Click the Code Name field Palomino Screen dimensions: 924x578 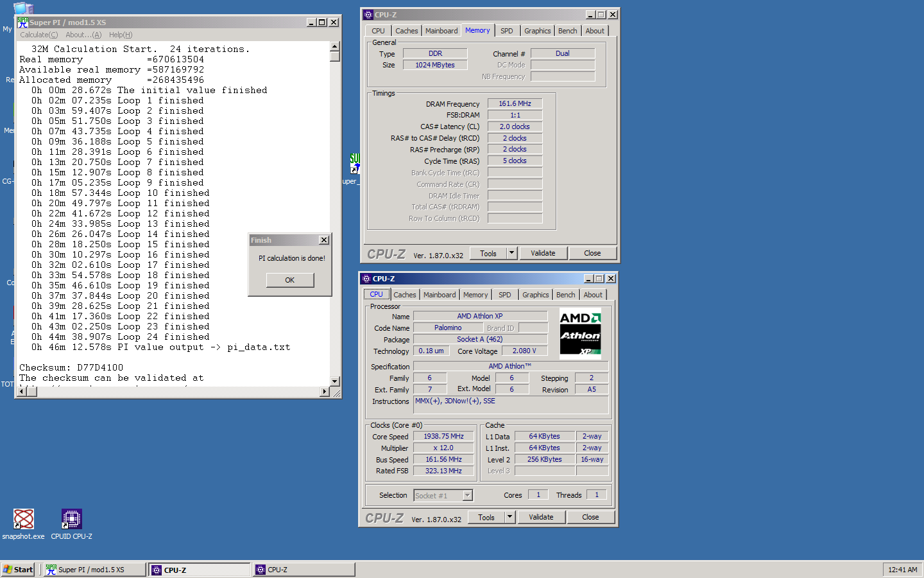click(x=448, y=328)
